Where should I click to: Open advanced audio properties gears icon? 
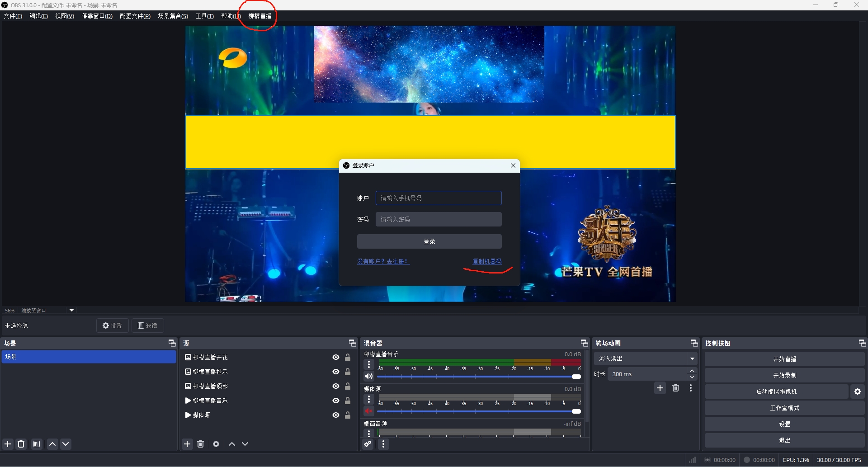(x=368, y=444)
